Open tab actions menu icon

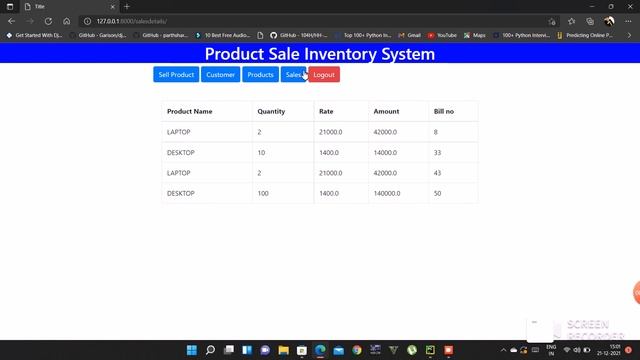point(10,7)
